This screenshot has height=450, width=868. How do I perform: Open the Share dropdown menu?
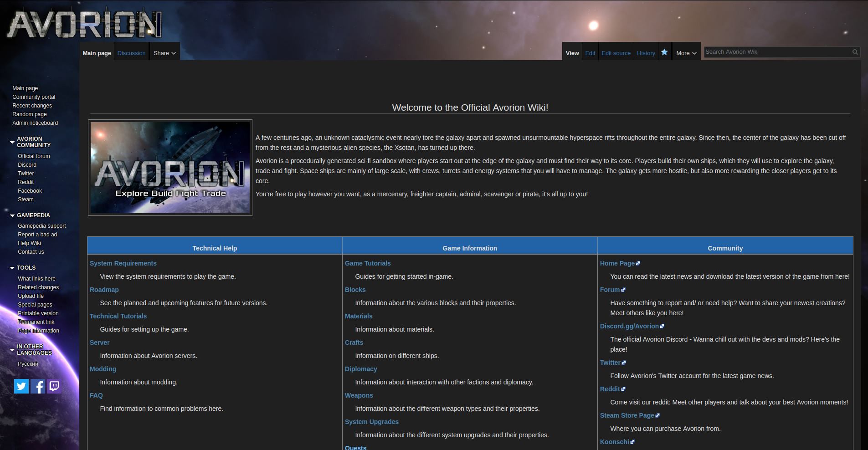tap(164, 53)
